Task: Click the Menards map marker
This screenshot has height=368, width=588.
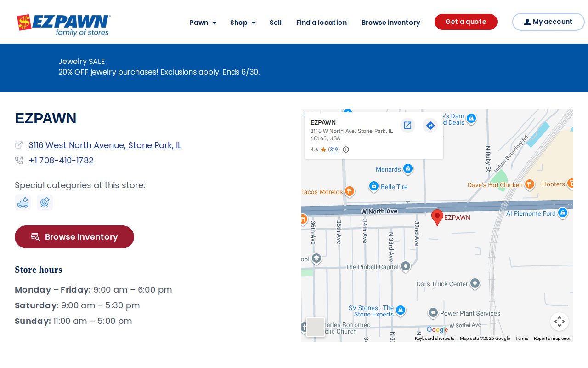Action: tap(407, 169)
